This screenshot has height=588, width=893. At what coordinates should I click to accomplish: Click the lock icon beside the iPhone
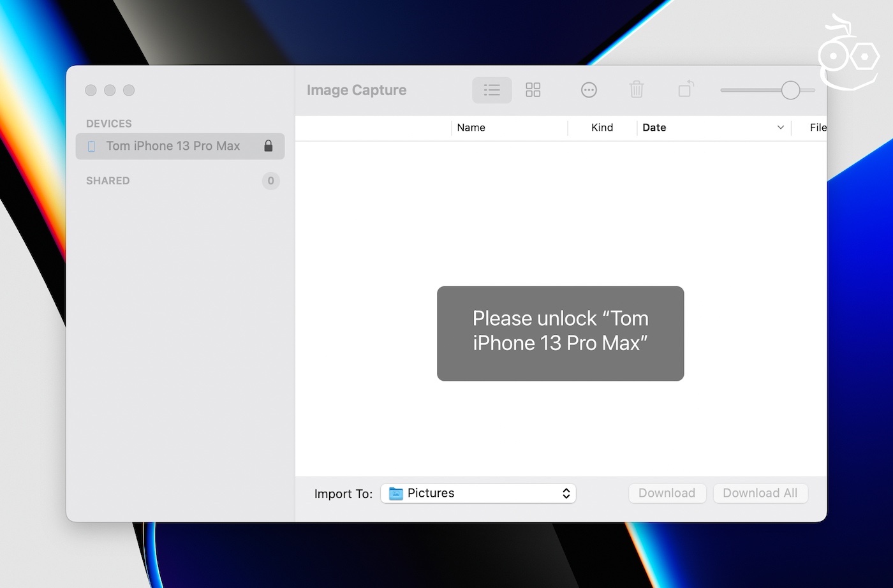click(269, 146)
